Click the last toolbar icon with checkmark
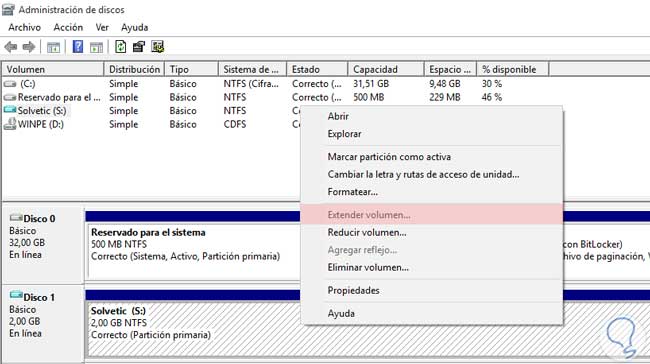The image size is (650, 364). click(x=158, y=46)
